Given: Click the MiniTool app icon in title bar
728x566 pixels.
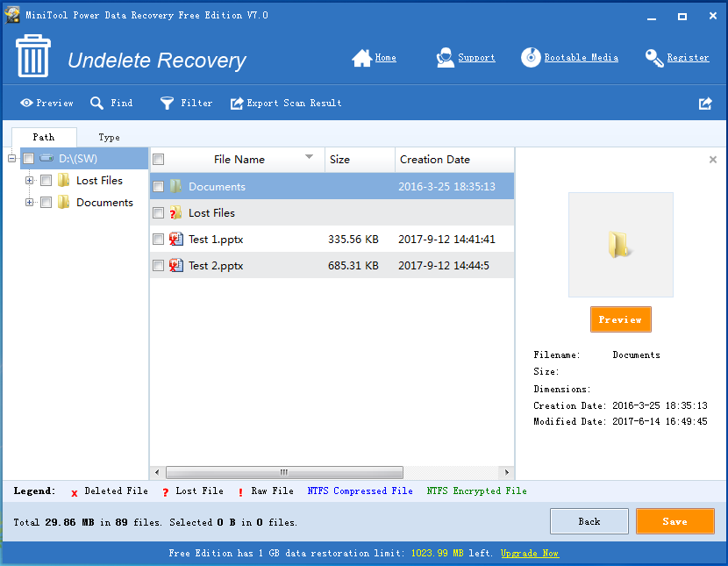Looking at the screenshot, I should click(12, 15).
